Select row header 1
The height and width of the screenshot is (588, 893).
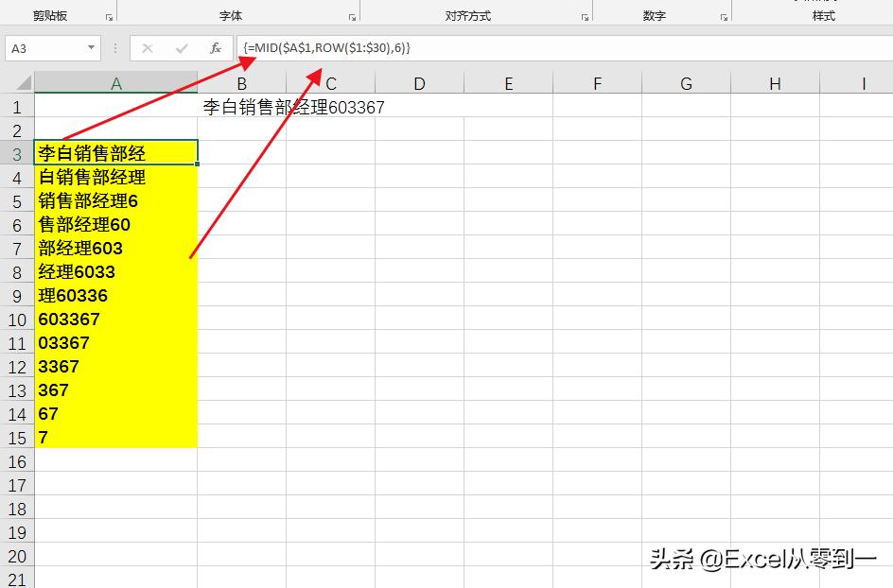[16, 107]
